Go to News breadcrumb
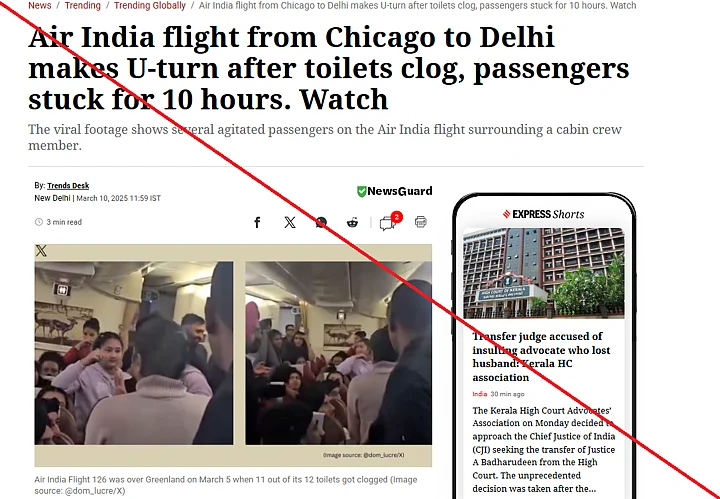This screenshot has width=720, height=499. click(x=39, y=6)
